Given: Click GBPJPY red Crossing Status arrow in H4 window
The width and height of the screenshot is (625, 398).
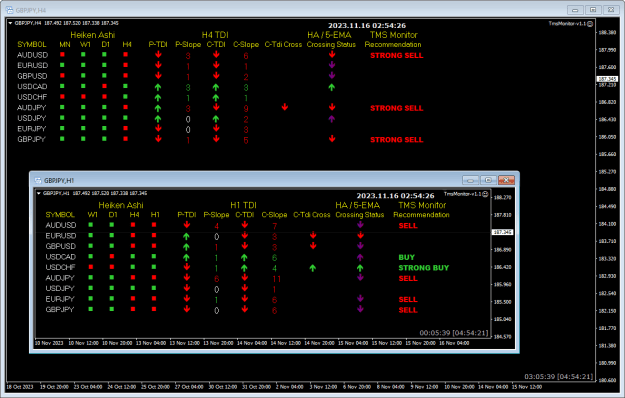Looking at the screenshot, I should pyautogui.click(x=332, y=139).
